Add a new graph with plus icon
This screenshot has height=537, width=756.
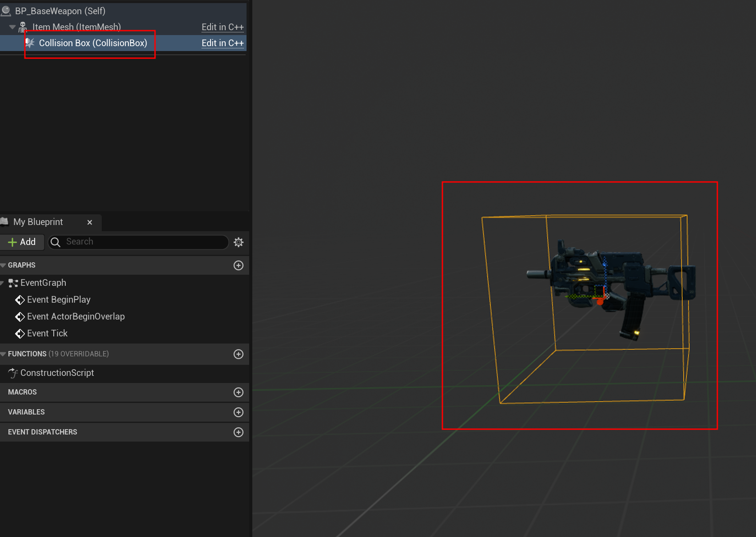coord(239,265)
